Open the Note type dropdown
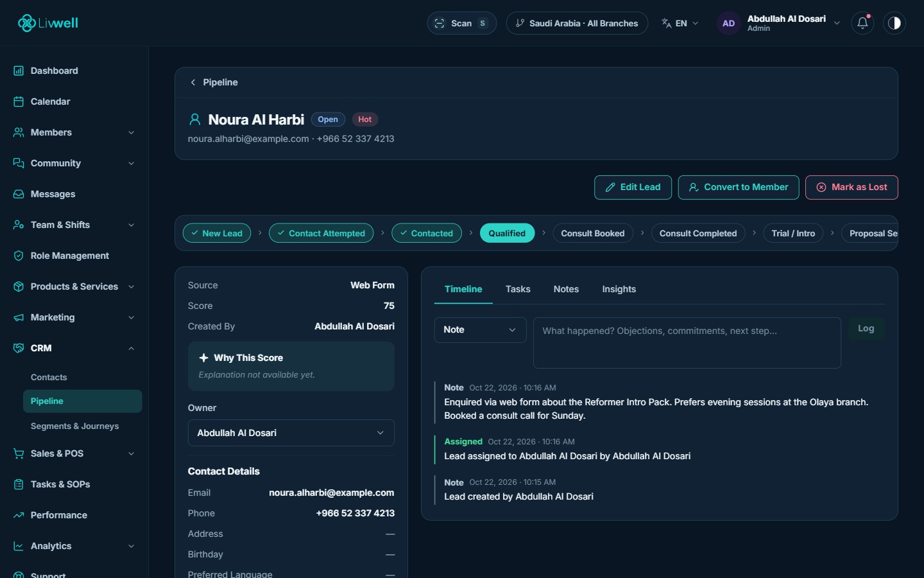This screenshot has width=924, height=578. click(x=481, y=329)
